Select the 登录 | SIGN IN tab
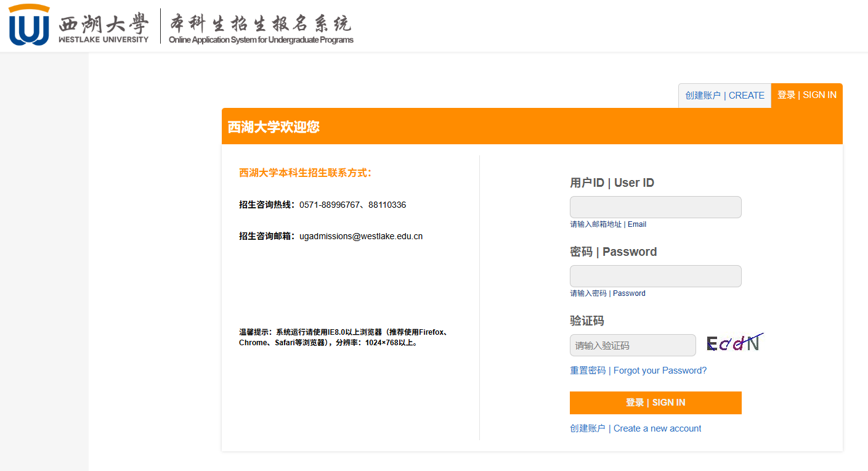This screenshot has width=868, height=471. (x=807, y=96)
